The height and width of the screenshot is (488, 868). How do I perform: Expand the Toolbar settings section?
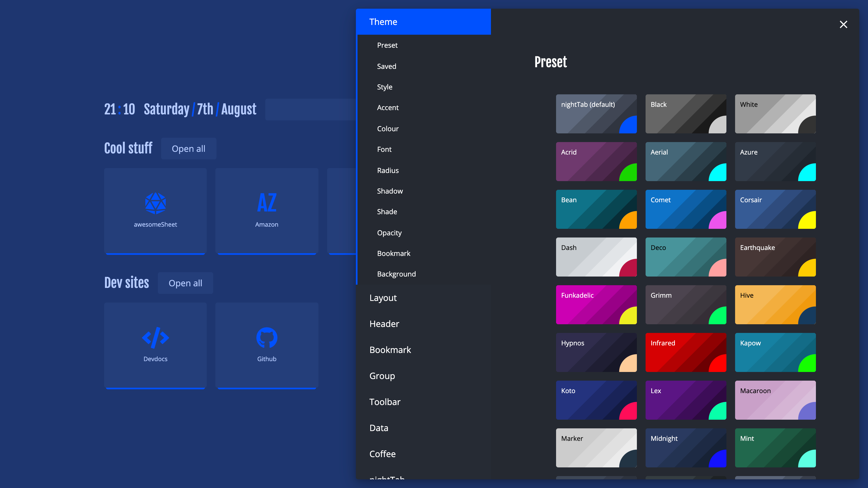coord(385,402)
